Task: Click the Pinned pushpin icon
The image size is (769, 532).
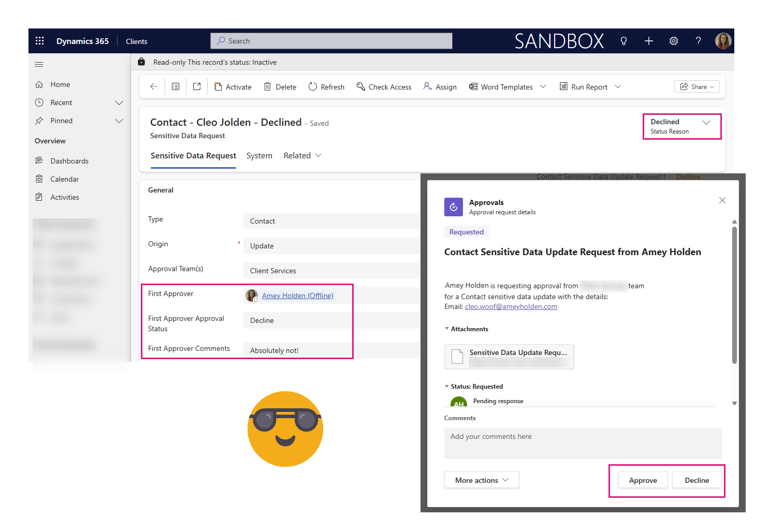Action: (39, 121)
